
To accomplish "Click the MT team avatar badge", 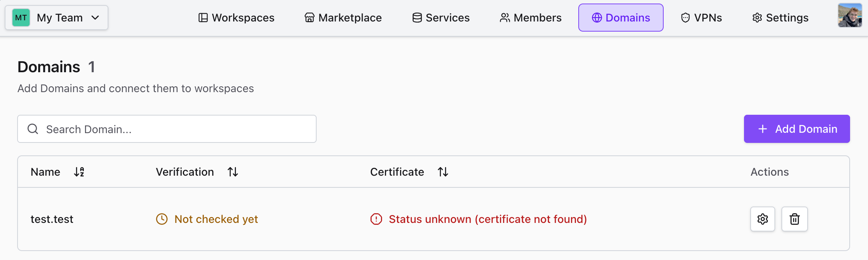I will tap(21, 18).
